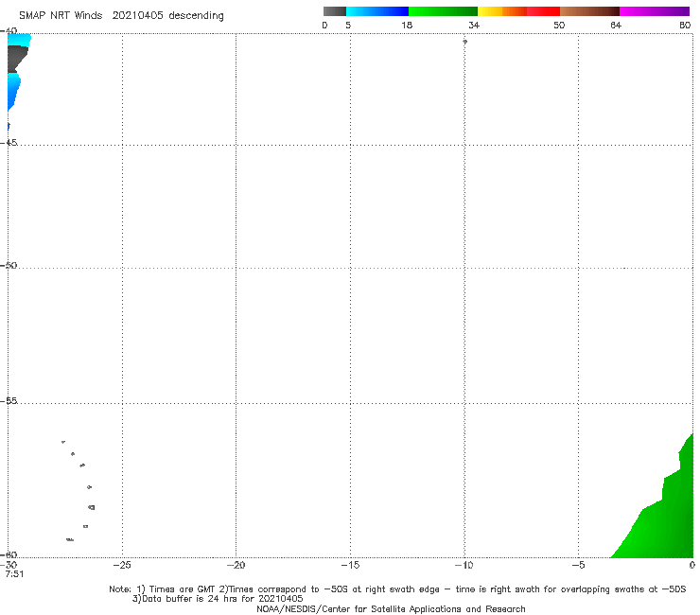
Task: Select the cyan-blue segment of the color scale
Action: click(x=377, y=11)
